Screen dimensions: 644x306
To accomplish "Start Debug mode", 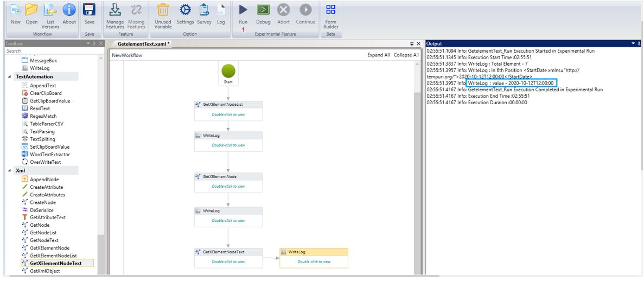I will point(263,10).
